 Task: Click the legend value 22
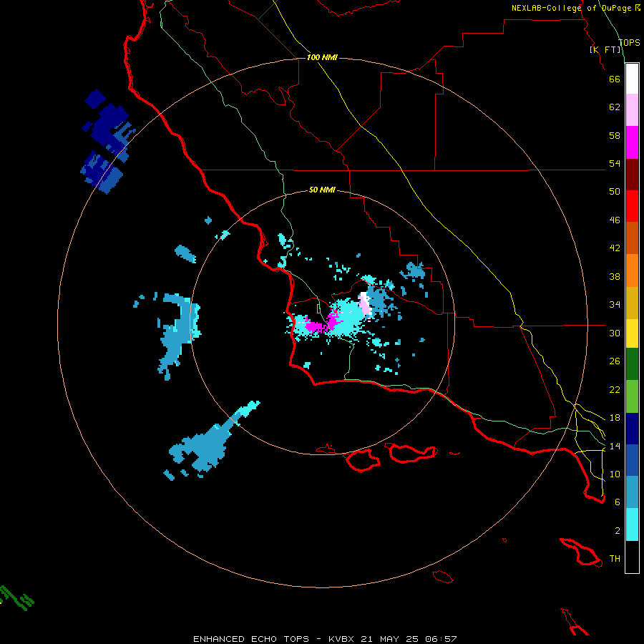click(615, 389)
